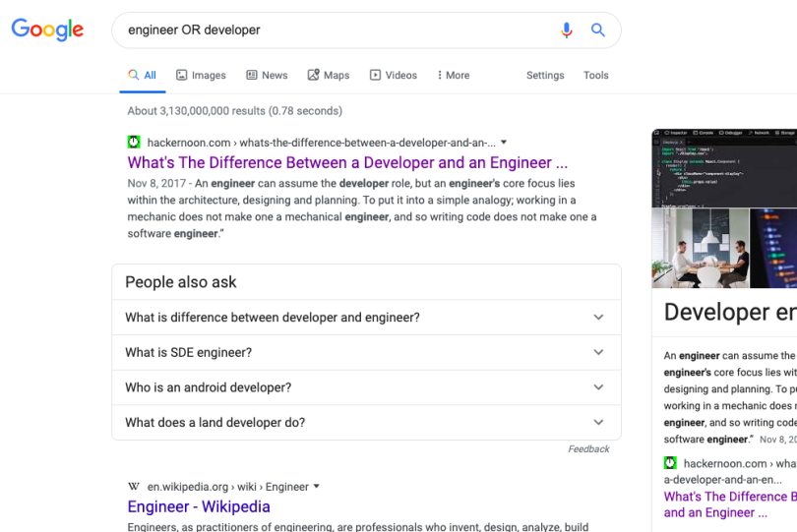This screenshot has width=797, height=532.
Task: Expand 'Who is an android developer?' question
Action: tap(366, 387)
